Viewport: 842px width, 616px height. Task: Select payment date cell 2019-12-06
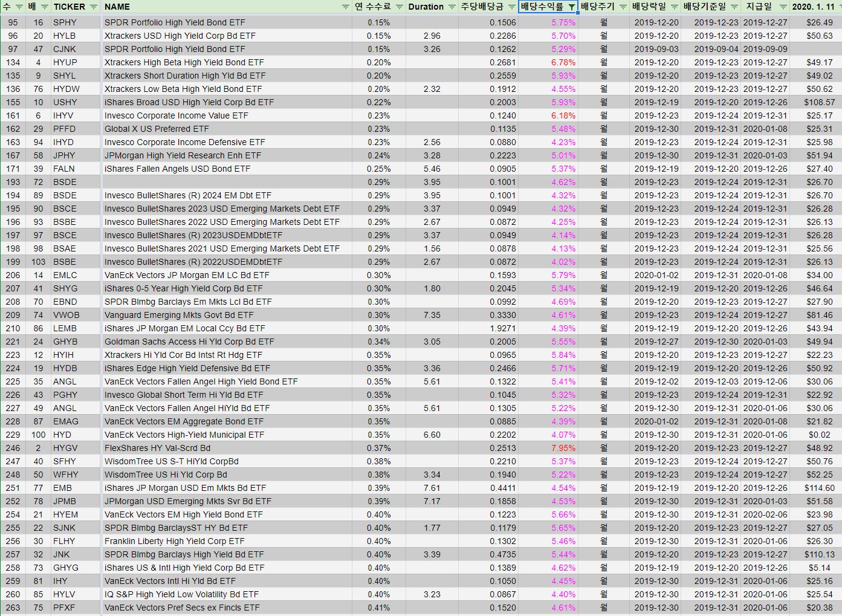click(765, 381)
